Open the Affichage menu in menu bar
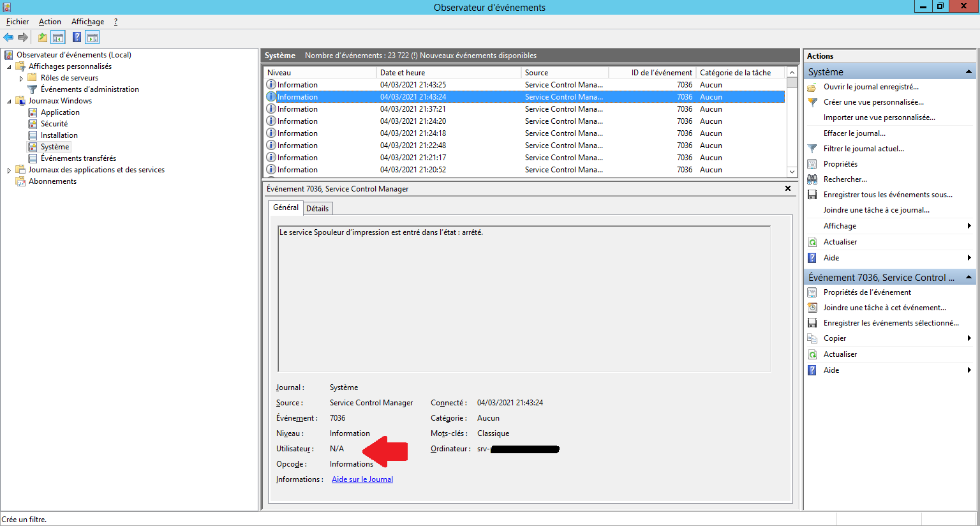Screen dimensions: 980x526 [87, 22]
